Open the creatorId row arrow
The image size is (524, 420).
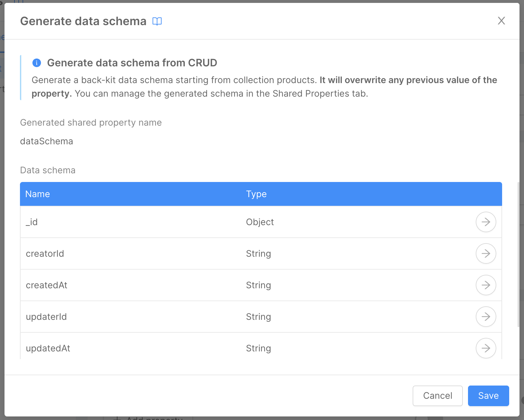click(x=486, y=253)
